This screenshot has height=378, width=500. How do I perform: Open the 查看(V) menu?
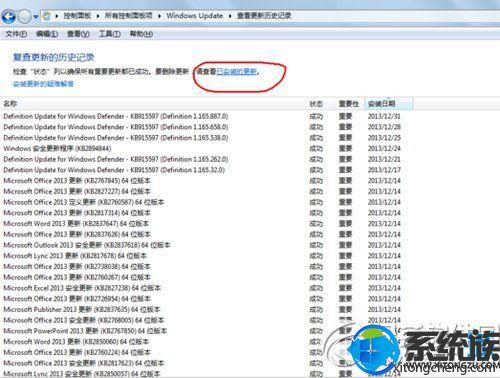pyautogui.click(x=78, y=34)
